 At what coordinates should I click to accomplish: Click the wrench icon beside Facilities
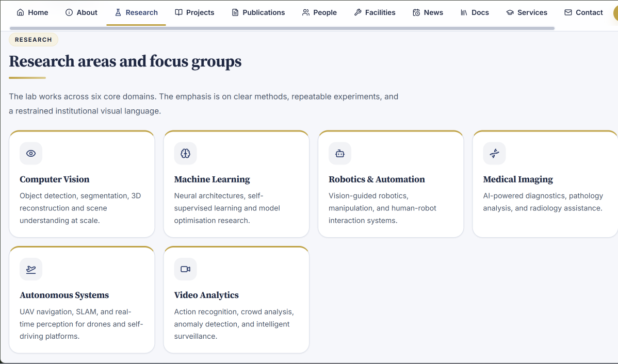(358, 12)
